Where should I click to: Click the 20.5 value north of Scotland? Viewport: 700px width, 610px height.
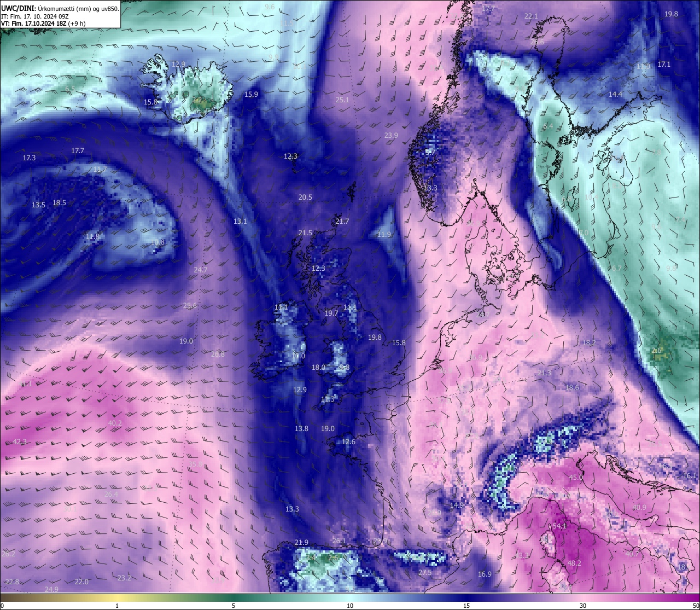click(x=305, y=197)
